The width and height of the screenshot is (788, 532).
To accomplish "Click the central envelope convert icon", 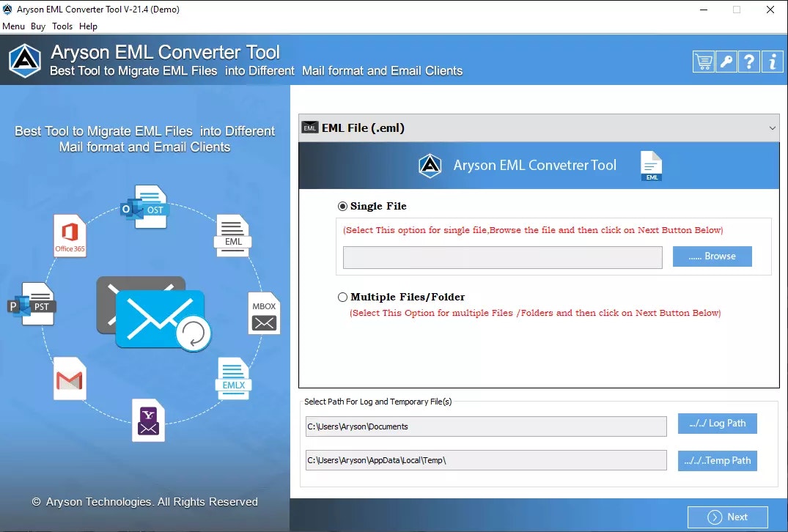I will [154, 314].
